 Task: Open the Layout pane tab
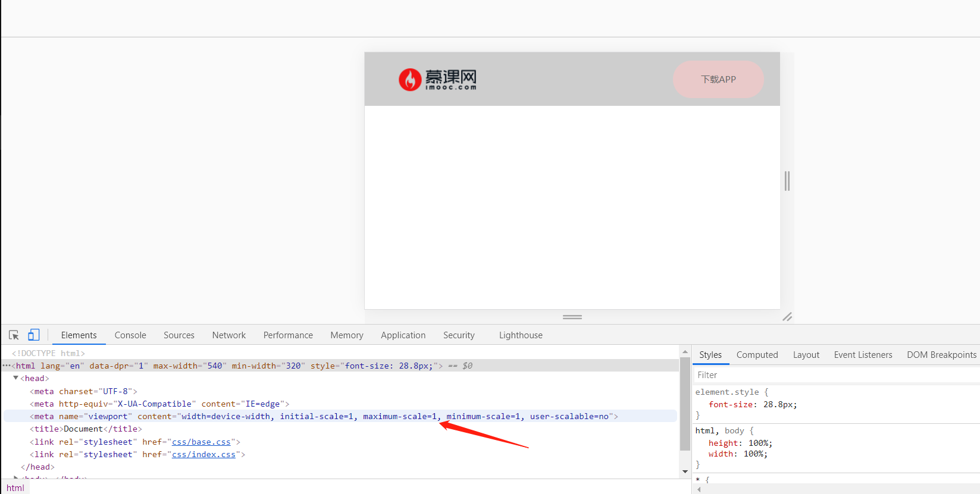(806, 355)
